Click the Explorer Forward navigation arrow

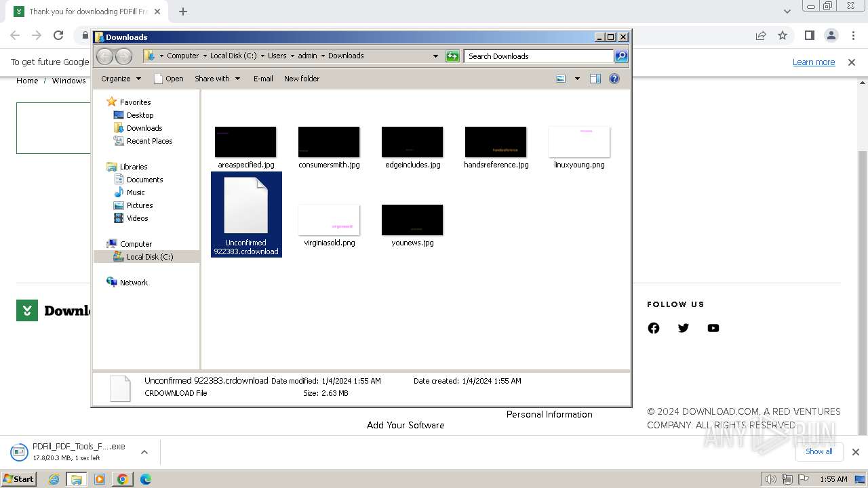click(x=123, y=56)
